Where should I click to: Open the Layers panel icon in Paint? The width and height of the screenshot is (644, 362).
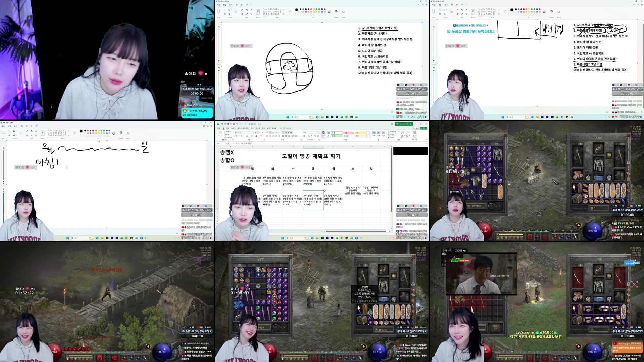(343, 12)
